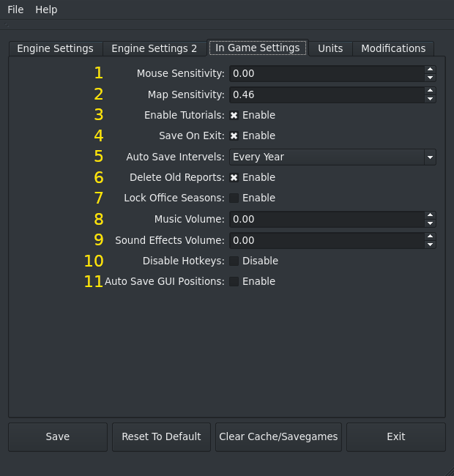Click Map Sensitivity decrement arrow
Viewport: 454px width, 476px height.
430,98
